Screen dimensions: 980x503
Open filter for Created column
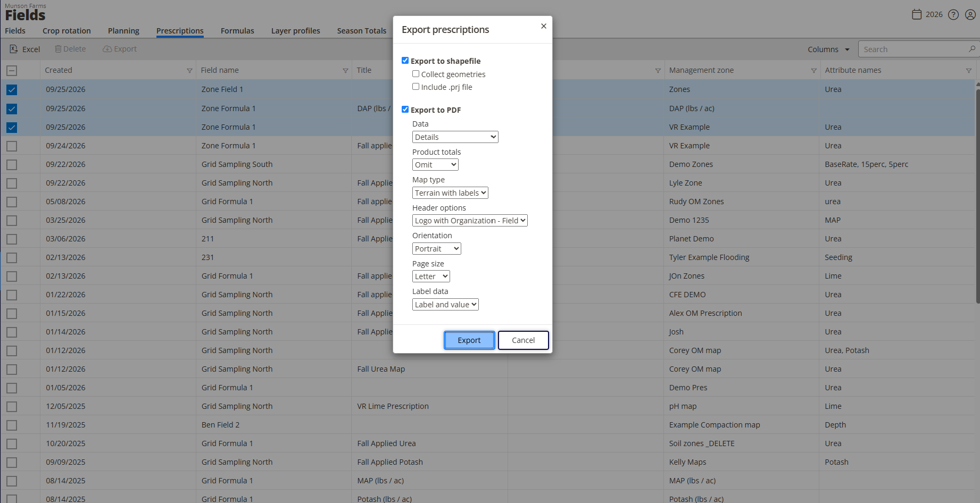point(189,71)
